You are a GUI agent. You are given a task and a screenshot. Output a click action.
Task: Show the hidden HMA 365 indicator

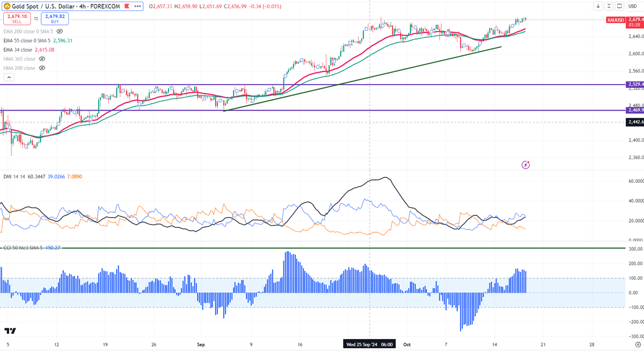42,59
